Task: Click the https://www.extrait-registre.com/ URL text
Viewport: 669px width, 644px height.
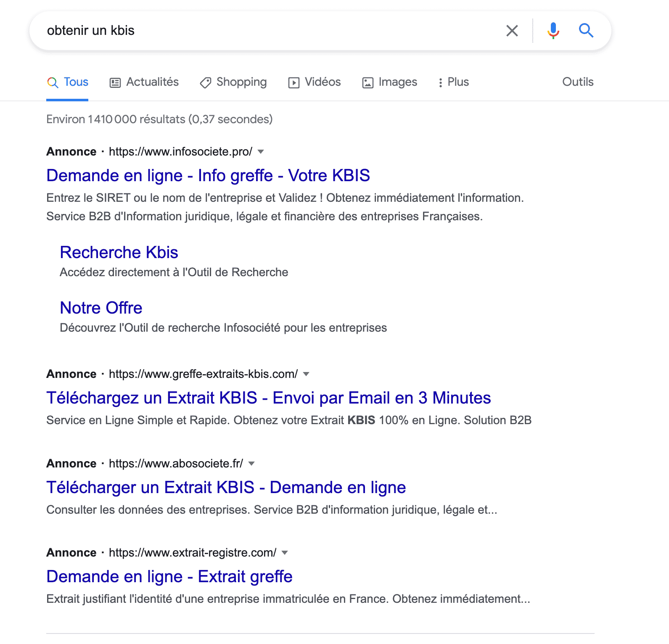Action: tap(193, 553)
